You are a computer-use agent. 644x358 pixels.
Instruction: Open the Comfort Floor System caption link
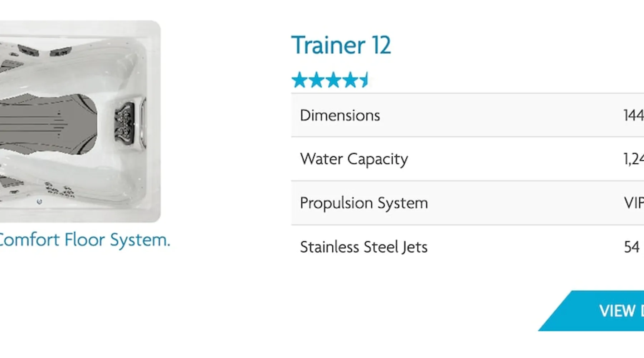pyautogui.click(x=84, y=240)
